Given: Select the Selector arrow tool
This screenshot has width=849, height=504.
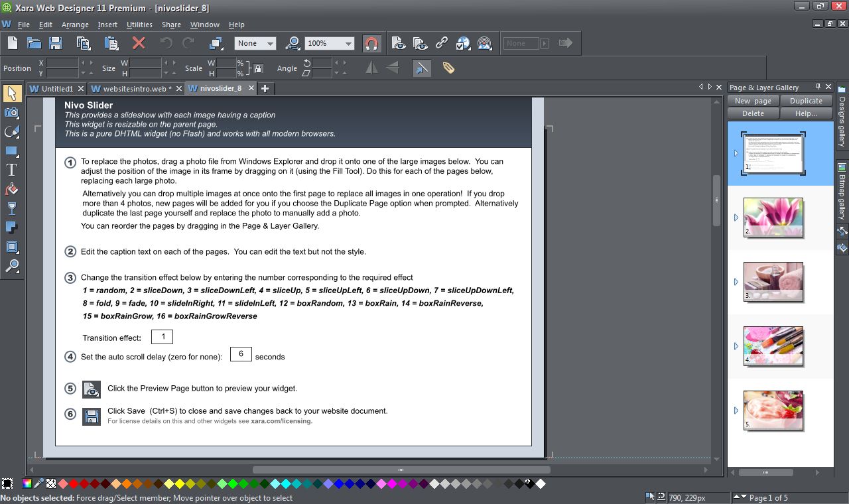Looking at the screenshot, I should click(x=12, y=94).
